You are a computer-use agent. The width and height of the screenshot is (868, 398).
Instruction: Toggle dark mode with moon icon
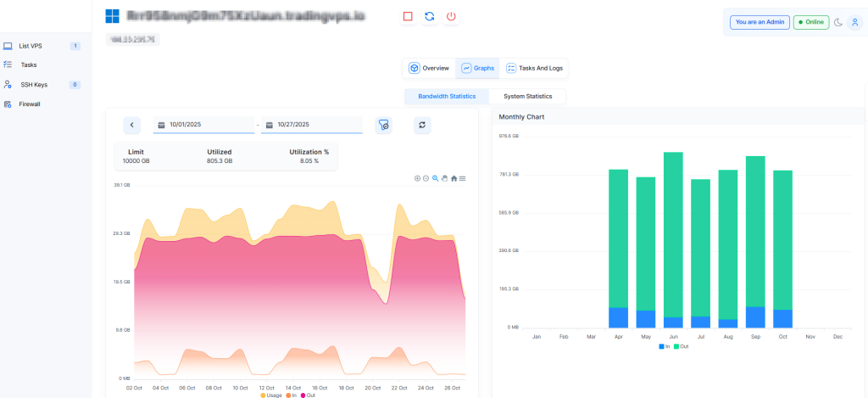click(x=837, y=23)
